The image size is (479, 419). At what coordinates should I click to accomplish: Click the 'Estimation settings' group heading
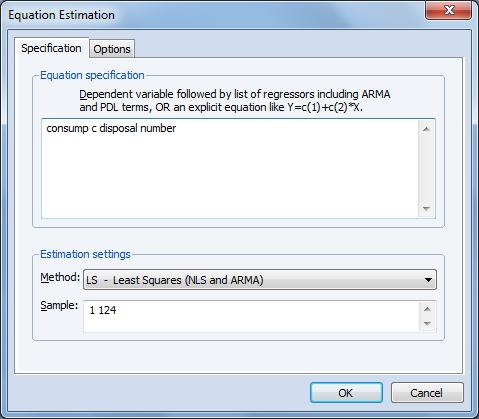85,254
